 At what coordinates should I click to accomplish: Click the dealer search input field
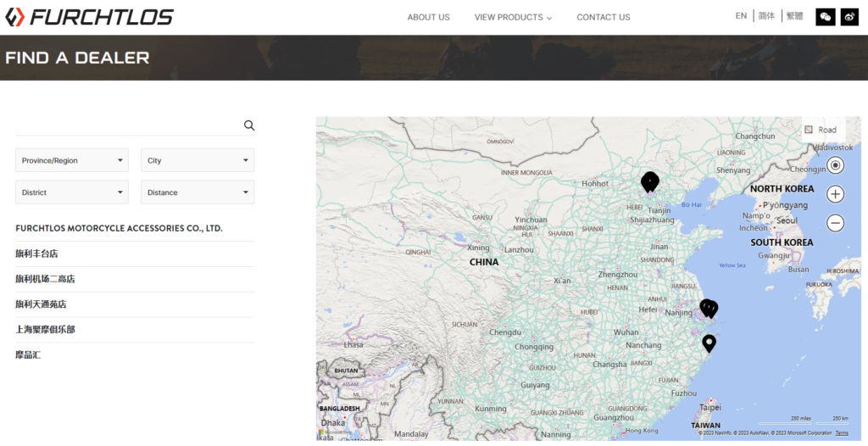coord(129,125)
